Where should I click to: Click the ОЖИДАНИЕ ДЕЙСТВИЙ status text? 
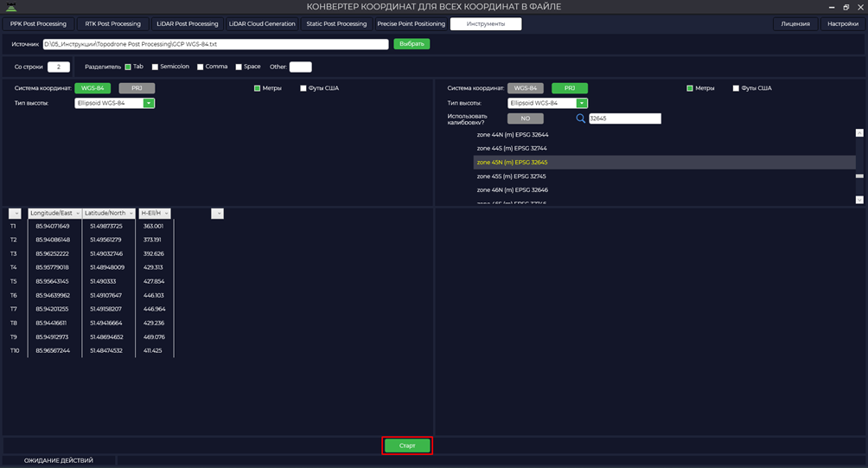pos(59,461)
